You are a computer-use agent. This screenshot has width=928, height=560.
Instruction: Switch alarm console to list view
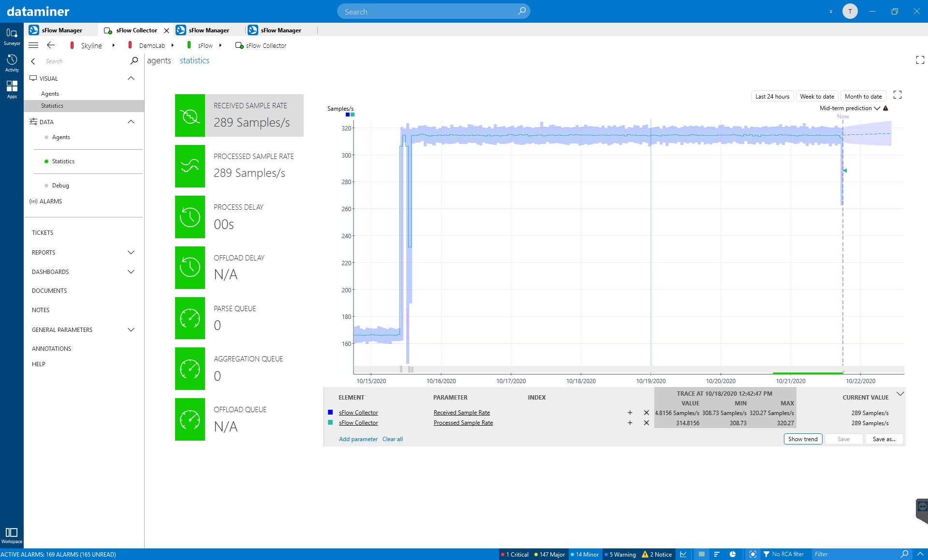[702, 554]
